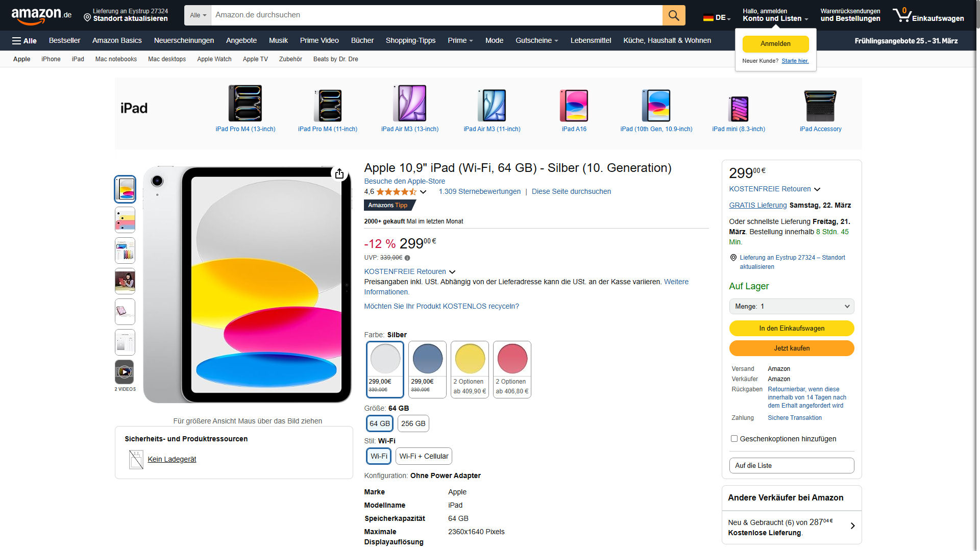Click the yellow Anmelden button
980x551 pixels.
click(x=775, y=44)
